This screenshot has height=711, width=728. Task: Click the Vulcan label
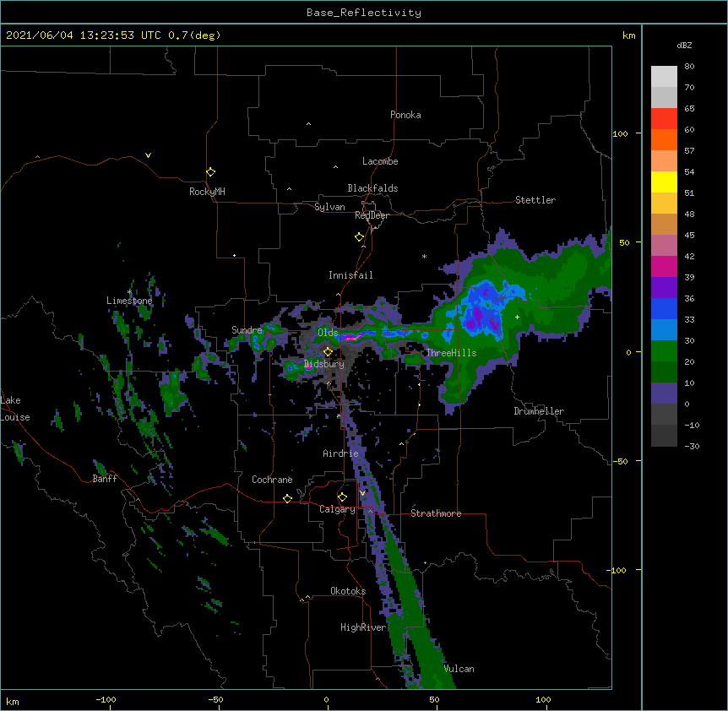tap(459, 669)
